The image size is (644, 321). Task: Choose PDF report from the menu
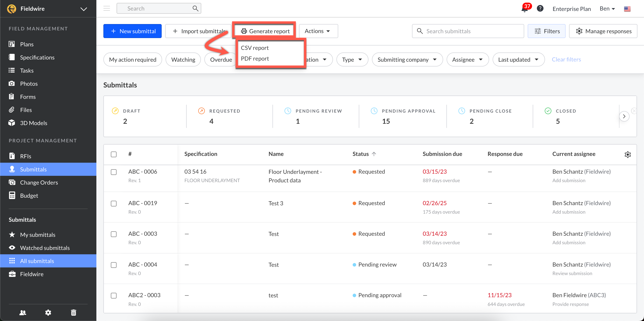point(255,58)
